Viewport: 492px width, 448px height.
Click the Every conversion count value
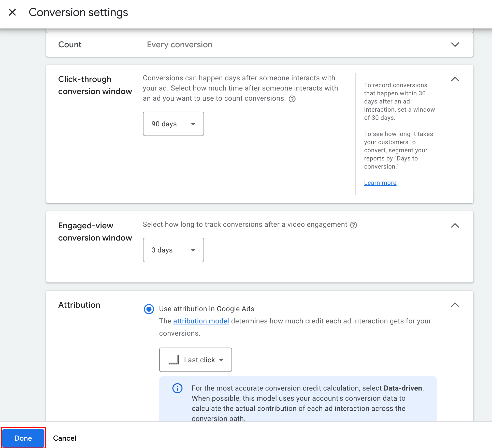coord(180,44)
